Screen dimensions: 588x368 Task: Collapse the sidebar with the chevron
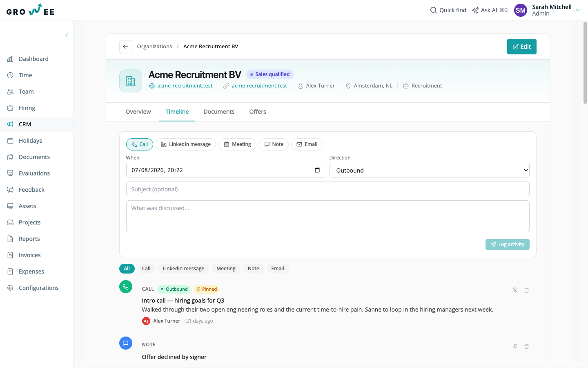(67, 35)
